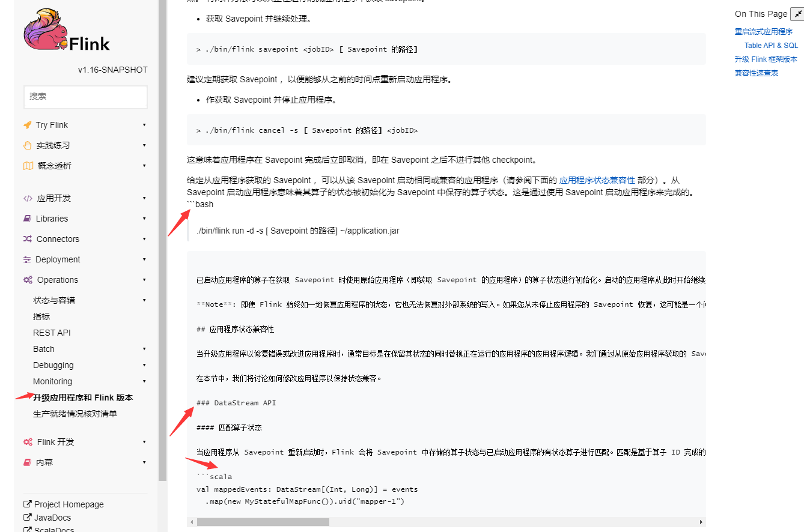Click the gears icon beside Flink 开发
This screenshot has width=804, height=532.
28,442
